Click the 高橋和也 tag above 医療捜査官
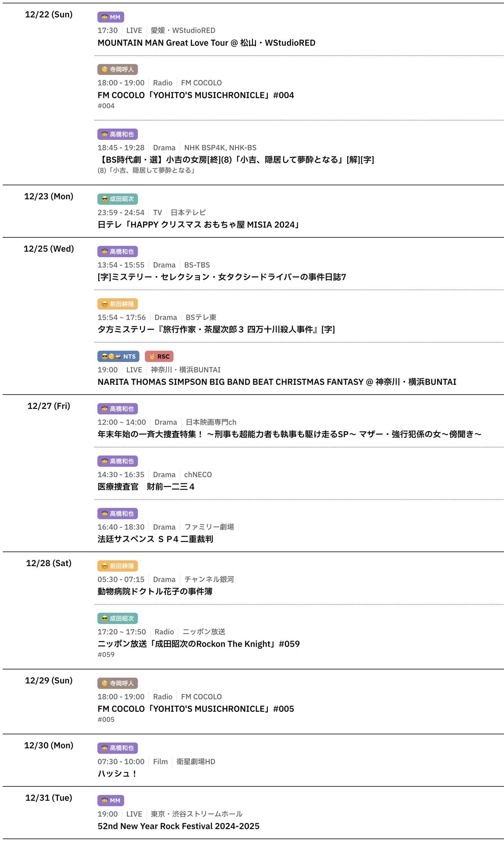This screenshot has height=844, width=504. click(x=118, y=461)
